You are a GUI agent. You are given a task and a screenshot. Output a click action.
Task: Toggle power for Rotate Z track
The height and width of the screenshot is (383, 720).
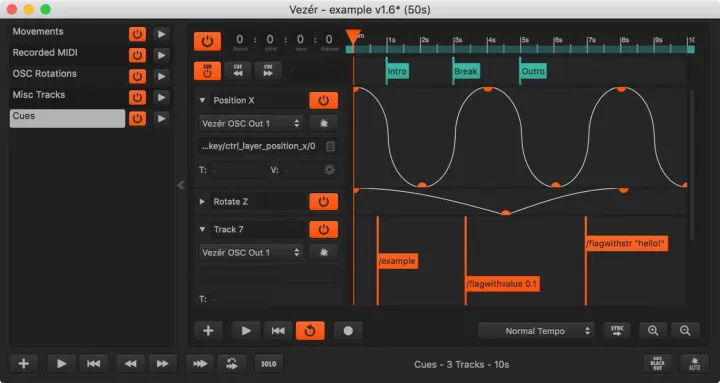point(324,202)
